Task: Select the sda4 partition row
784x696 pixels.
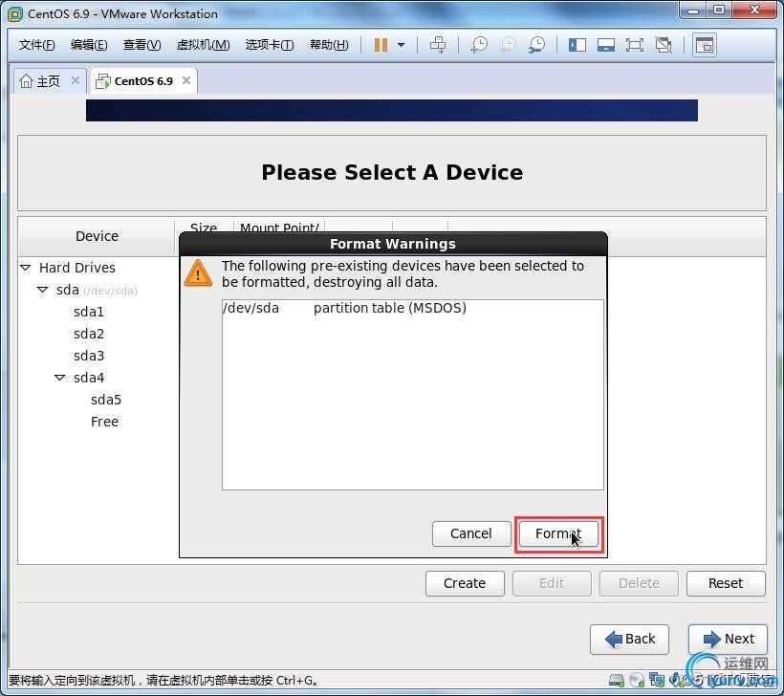Action: click(89, 378)
